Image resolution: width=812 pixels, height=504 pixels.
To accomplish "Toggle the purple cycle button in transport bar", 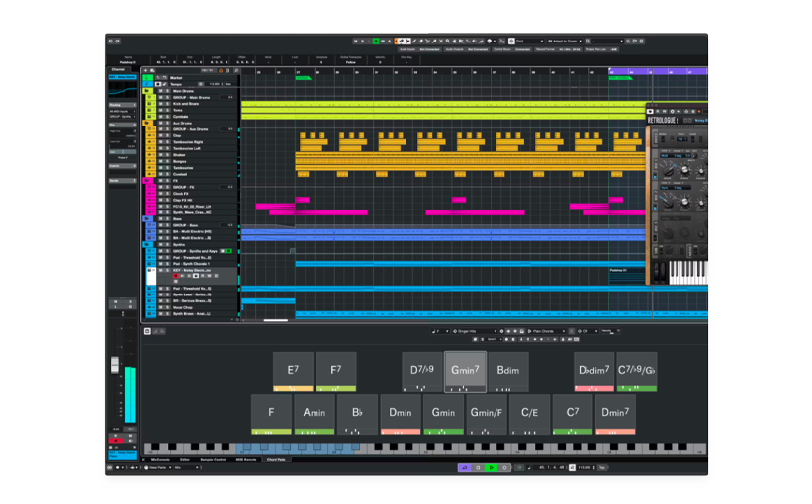I will [x=464, y=468].
